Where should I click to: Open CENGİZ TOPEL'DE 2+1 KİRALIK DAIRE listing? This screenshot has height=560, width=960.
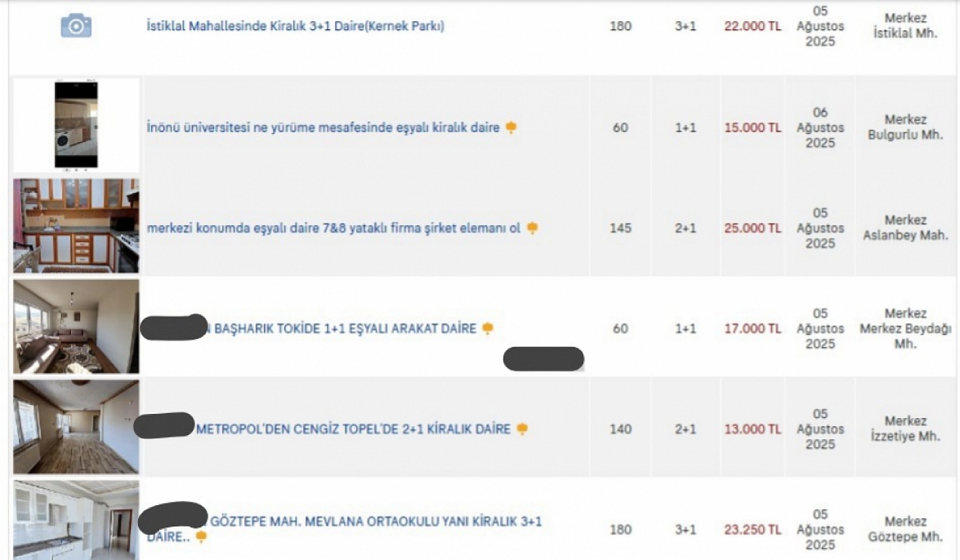(353, 429)
